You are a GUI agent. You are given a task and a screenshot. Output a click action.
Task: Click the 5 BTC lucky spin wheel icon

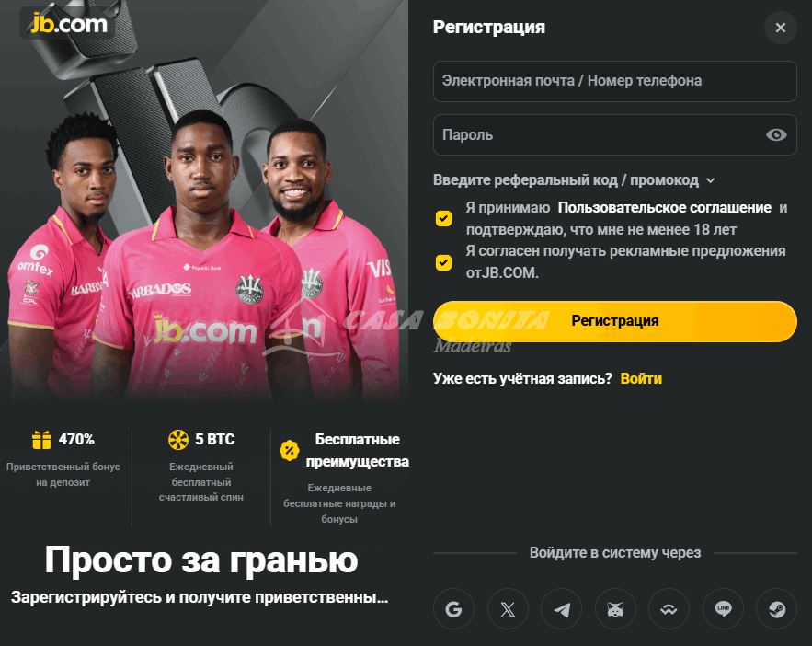click(x=178, y=439)
